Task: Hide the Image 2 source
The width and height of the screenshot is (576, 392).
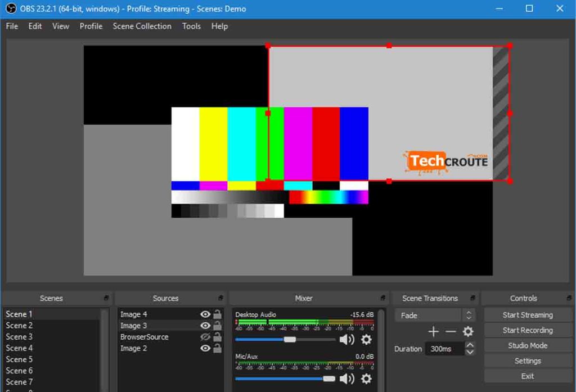Action: point(205,348)
